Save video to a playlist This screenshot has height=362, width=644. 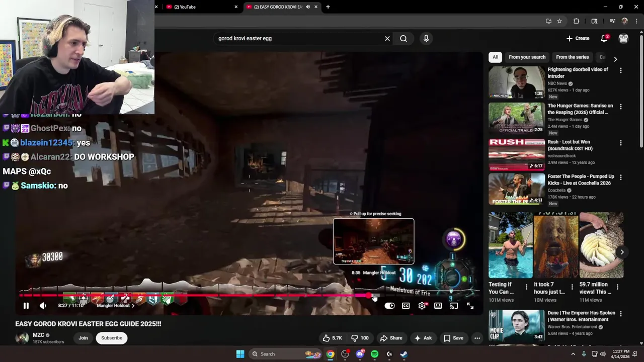[x=453, y=338]
